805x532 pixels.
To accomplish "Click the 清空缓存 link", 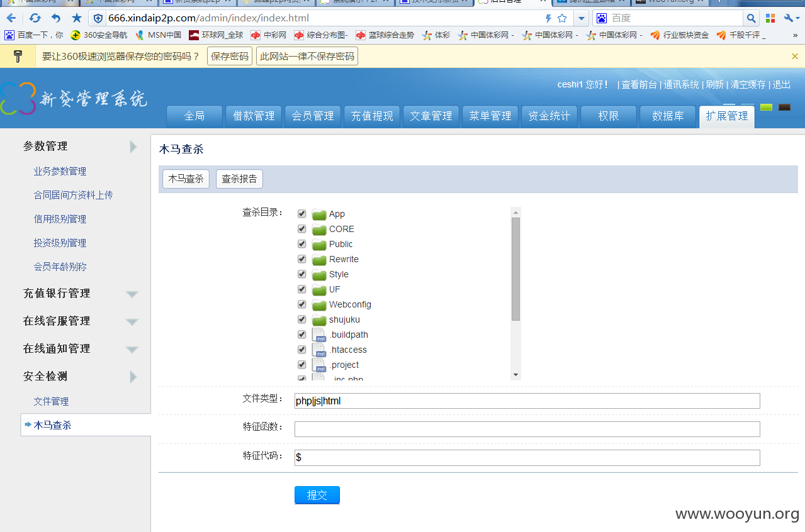I will (748, 84).
